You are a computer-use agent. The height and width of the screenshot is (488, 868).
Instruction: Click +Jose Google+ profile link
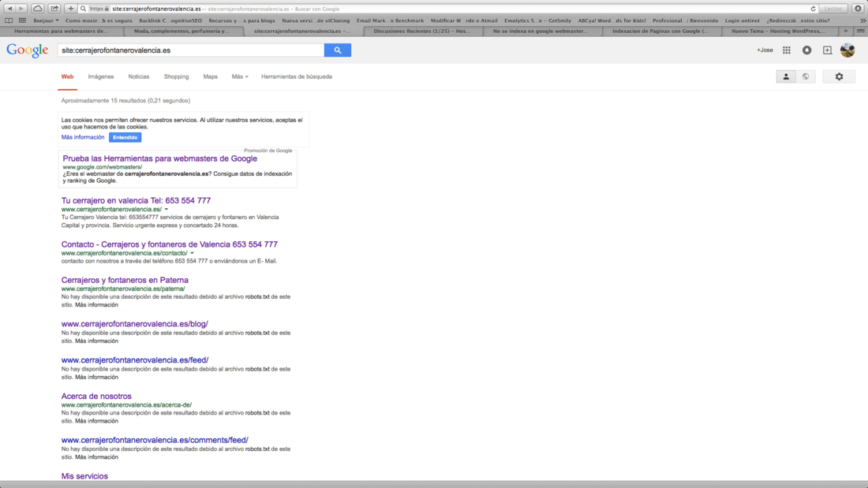(x=765, y=50)
